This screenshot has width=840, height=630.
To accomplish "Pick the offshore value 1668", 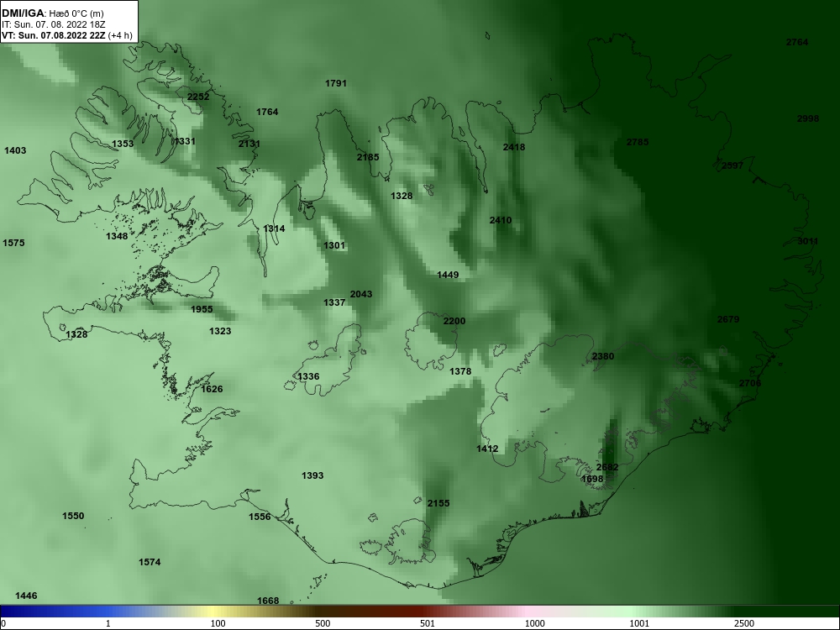I will pos(268,601).
